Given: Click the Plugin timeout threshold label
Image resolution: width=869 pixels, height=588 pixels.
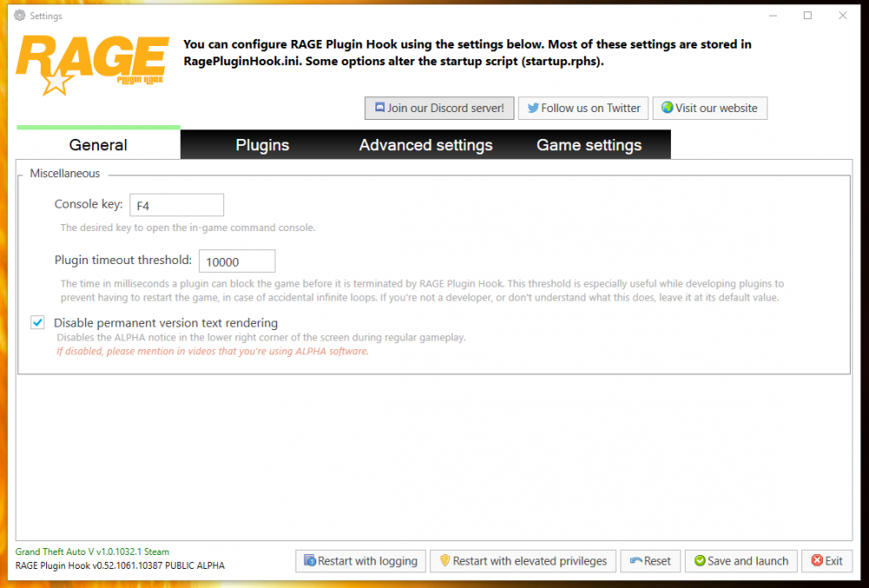Looking at the screenshot, I should (x=123, y=260).
